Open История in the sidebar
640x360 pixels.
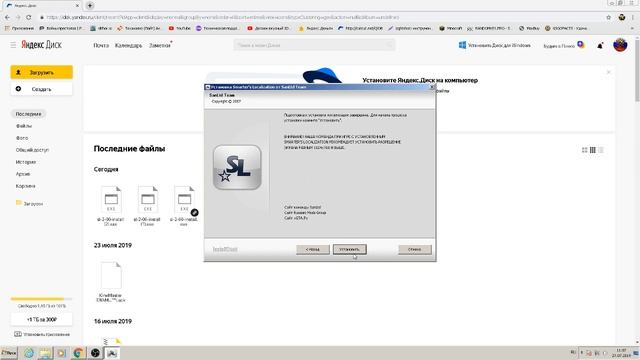(x=26, y=162)
